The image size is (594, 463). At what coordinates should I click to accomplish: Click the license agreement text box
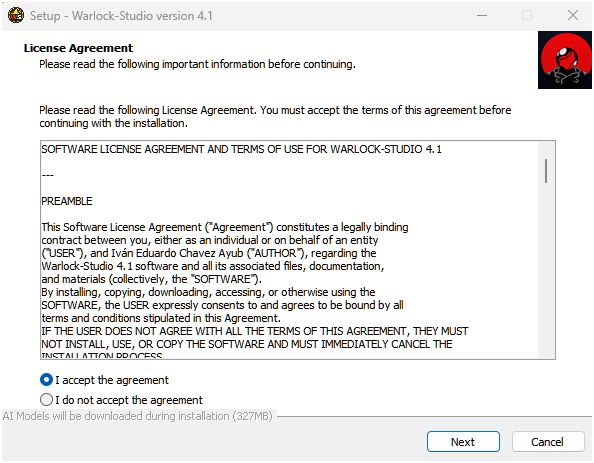click(x=297, y=250)
